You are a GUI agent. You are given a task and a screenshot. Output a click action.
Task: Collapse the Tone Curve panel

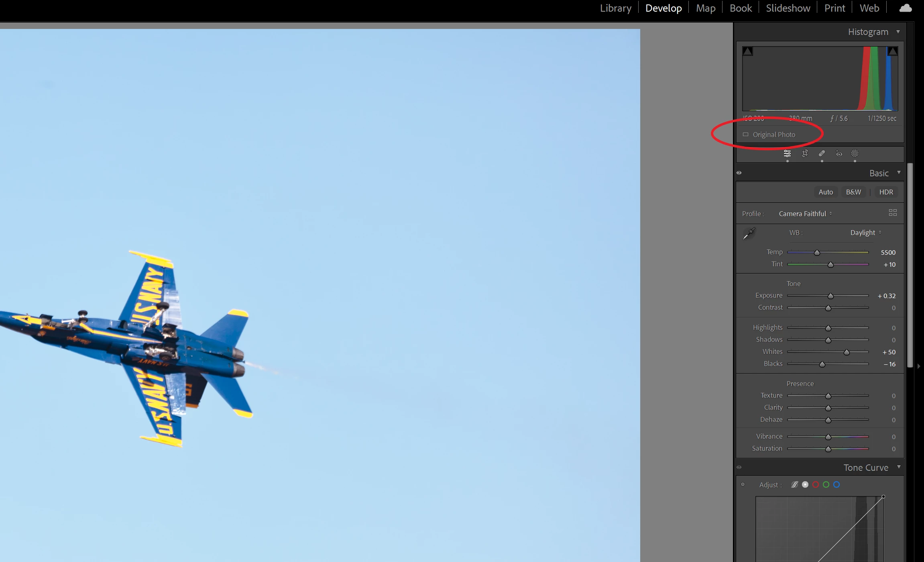899,467
